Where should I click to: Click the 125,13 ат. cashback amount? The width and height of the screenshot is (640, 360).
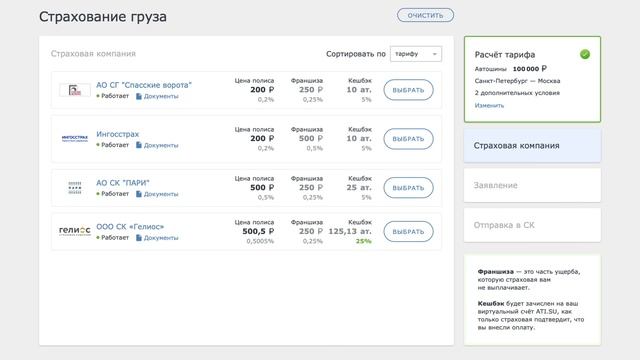coord(350,231)
